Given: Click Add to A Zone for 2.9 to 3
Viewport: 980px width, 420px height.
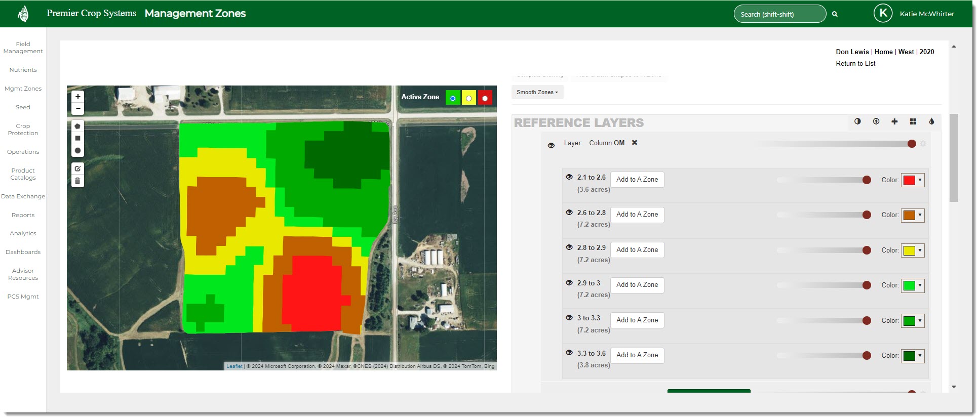Looking at the screenshot, I should tap(637, 285).
